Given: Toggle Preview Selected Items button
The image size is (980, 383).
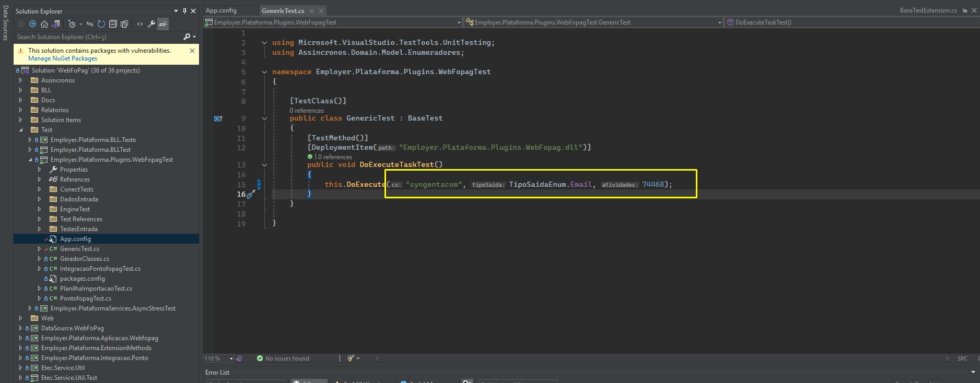Looking at the screenshot, I should [163, 24].
